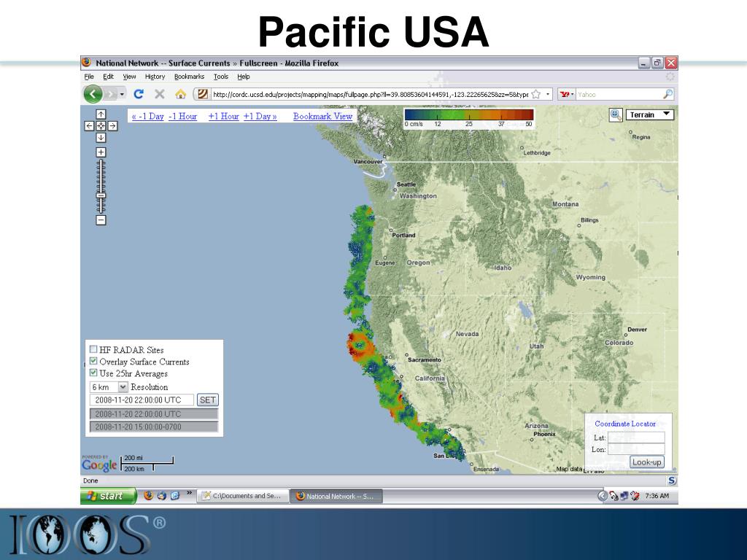Click the Seattle city label on map
747x560 pixels.
tap(406, 184)
